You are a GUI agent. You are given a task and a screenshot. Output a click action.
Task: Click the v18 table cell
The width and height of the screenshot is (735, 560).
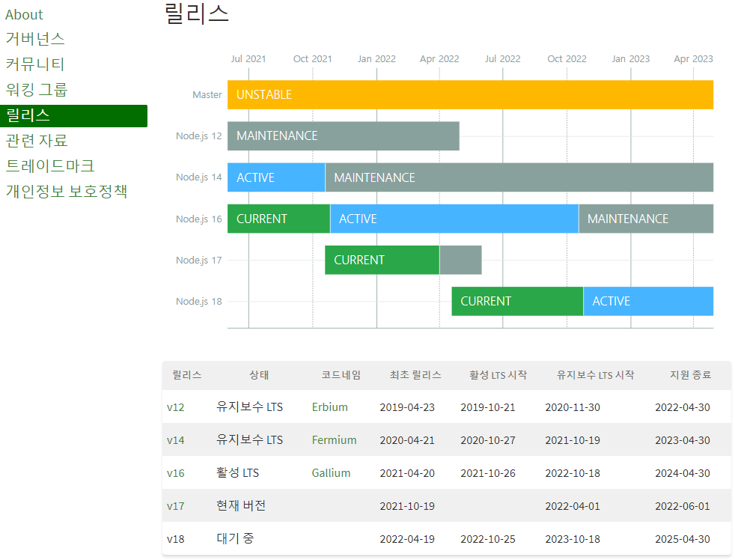click(175, 539)
